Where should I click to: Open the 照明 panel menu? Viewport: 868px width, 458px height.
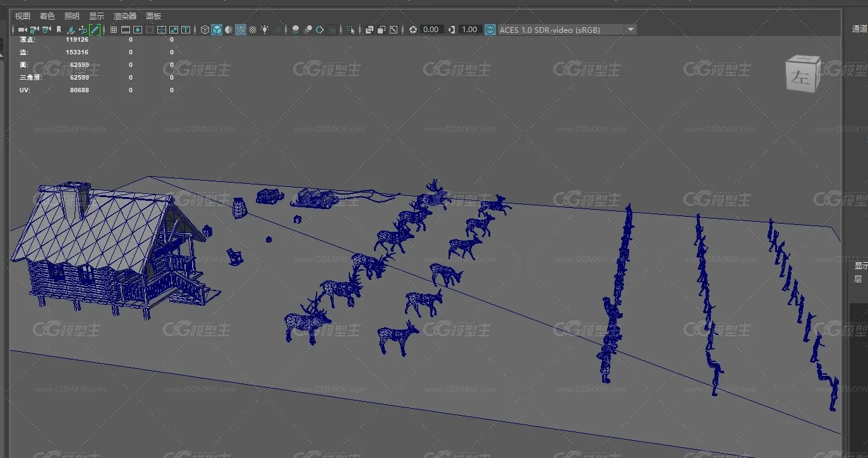[x=72, y=16]
